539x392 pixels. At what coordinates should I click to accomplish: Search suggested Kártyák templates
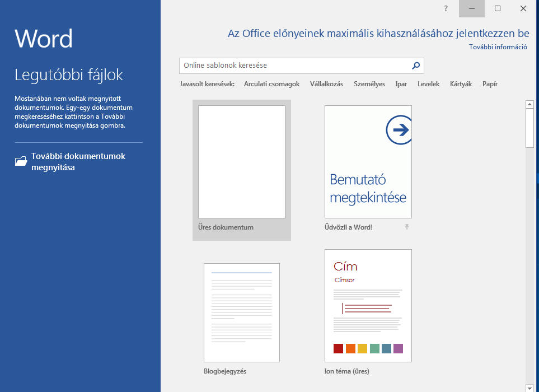pyautogui.click(x=461, y=84)
